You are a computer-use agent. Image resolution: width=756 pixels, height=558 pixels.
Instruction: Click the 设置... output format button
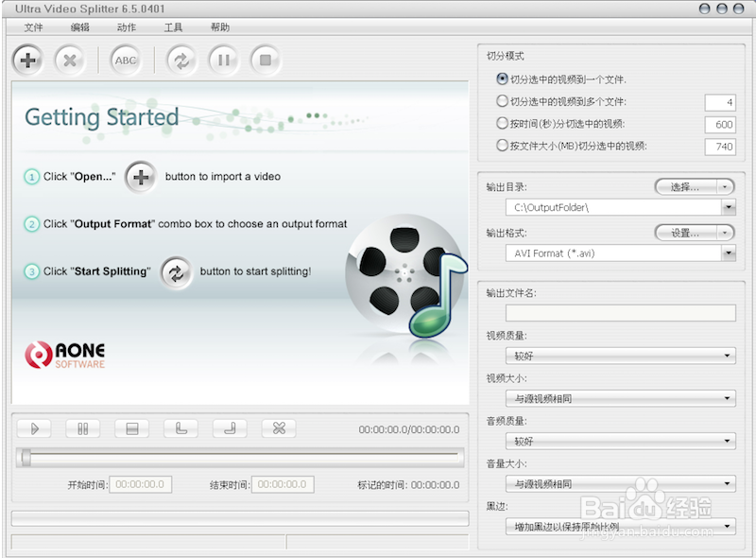coord(686,234)
